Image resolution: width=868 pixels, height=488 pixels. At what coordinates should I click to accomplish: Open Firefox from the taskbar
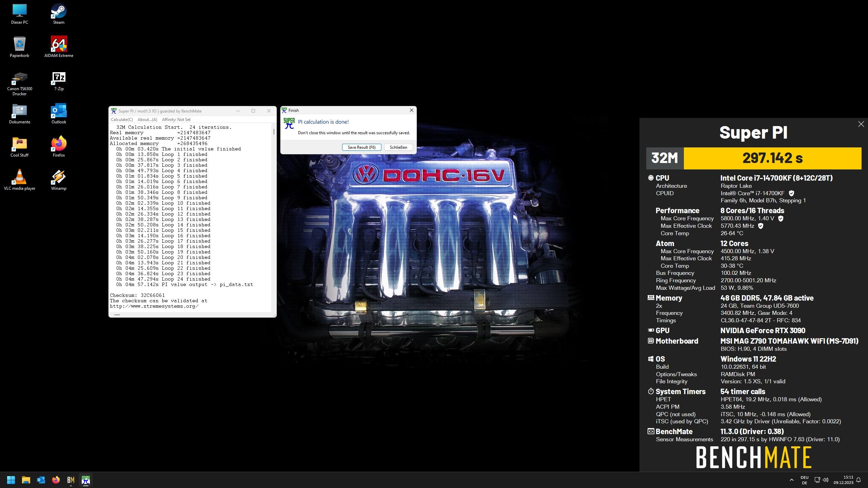pyautogui.click(x=56, y=480)
